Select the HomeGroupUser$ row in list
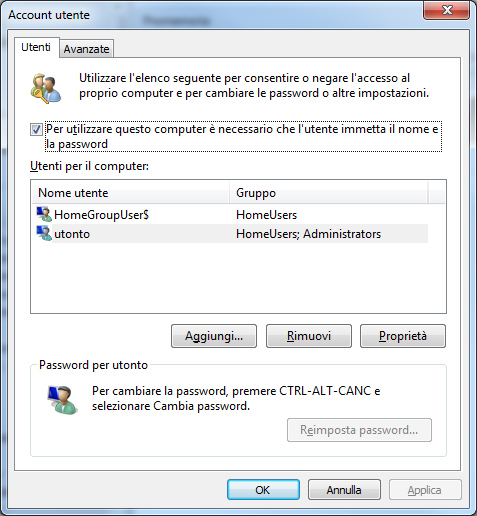 [x=232, y=214]
